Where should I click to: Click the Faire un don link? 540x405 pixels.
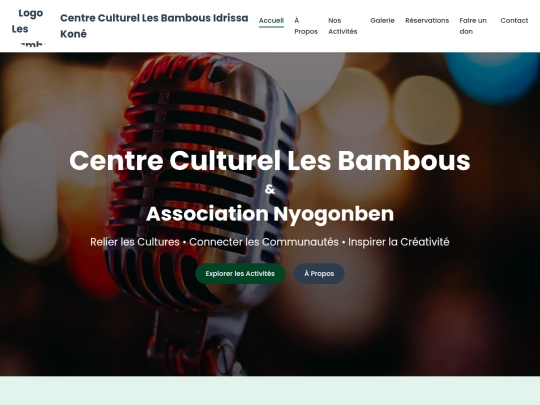[x=473, y=26]
